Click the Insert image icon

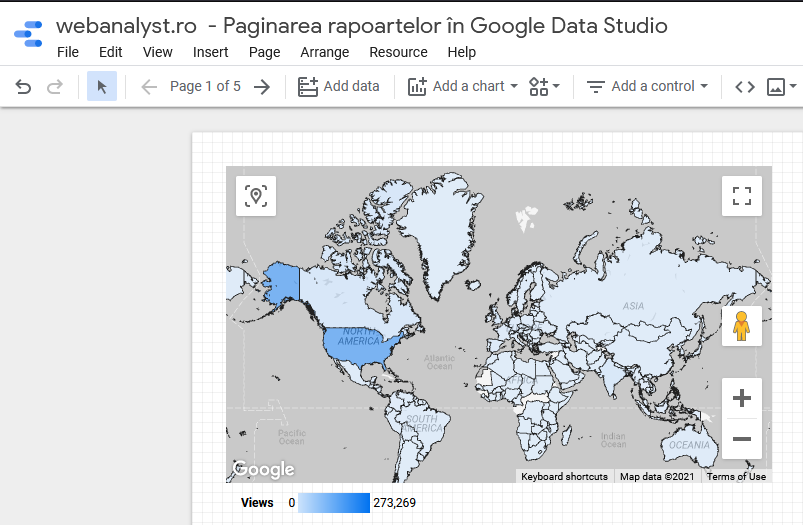tap(775, 87)
